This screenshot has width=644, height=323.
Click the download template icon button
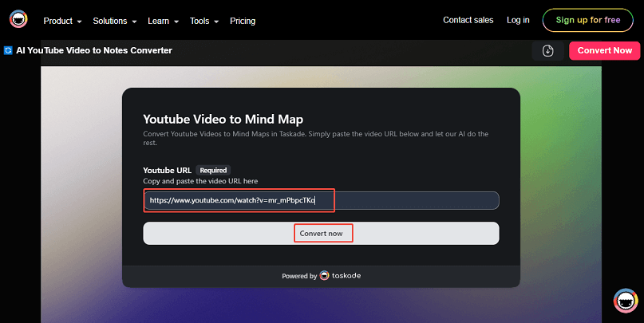[x=548, y=51]
